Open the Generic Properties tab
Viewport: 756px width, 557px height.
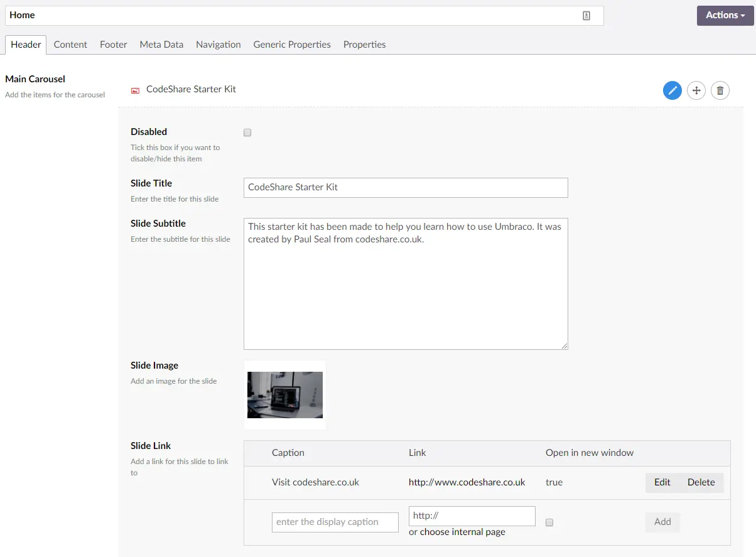(x=292, y=45)
